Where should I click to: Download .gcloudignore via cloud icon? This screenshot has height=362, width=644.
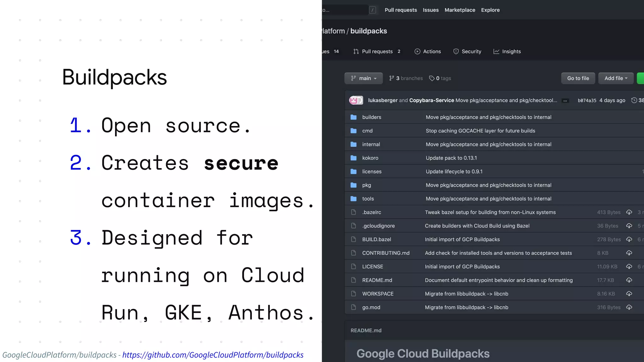coord(629,226)
